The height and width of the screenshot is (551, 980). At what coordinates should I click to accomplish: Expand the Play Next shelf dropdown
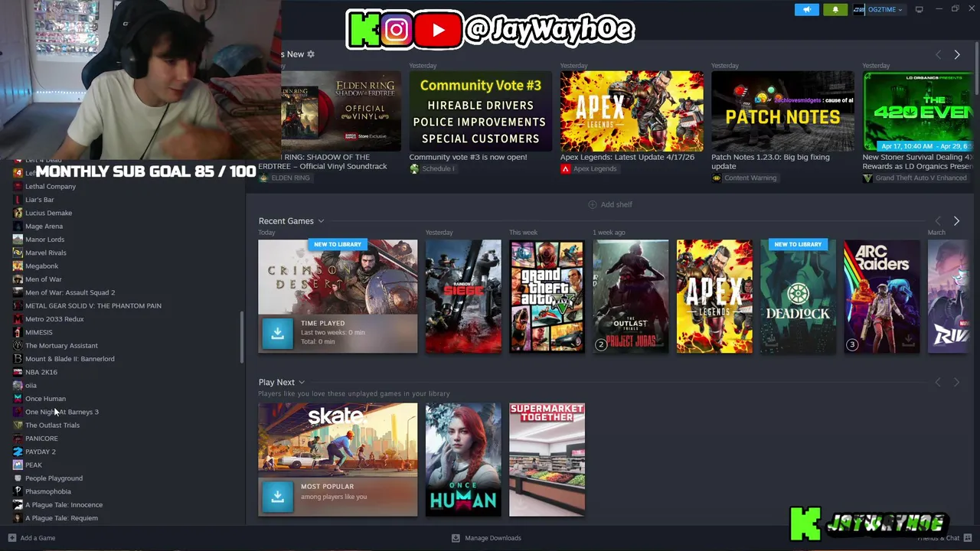(x=302, y=382)
